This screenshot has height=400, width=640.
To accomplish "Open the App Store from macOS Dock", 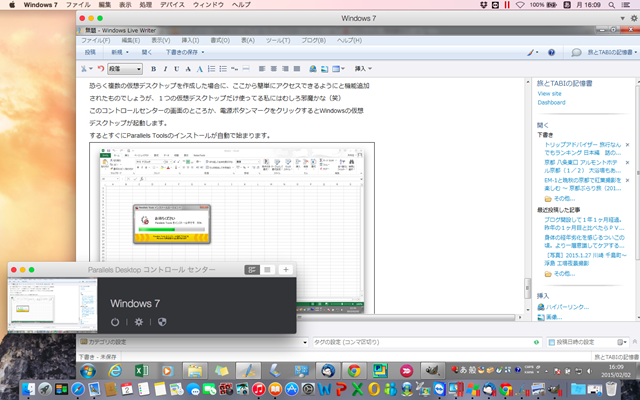I will [292, 389].
